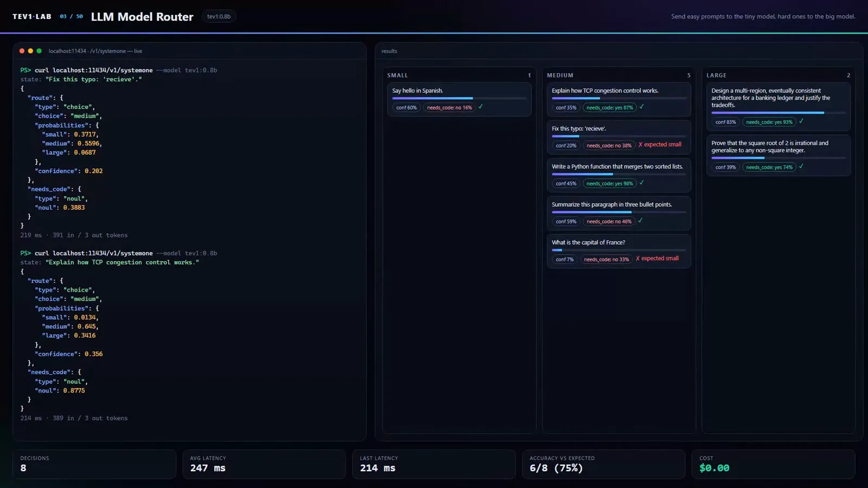Click 'needs_code: yes 98%' pill on Python card
This screenshot has width=868, height=488.
pos(610,184)
